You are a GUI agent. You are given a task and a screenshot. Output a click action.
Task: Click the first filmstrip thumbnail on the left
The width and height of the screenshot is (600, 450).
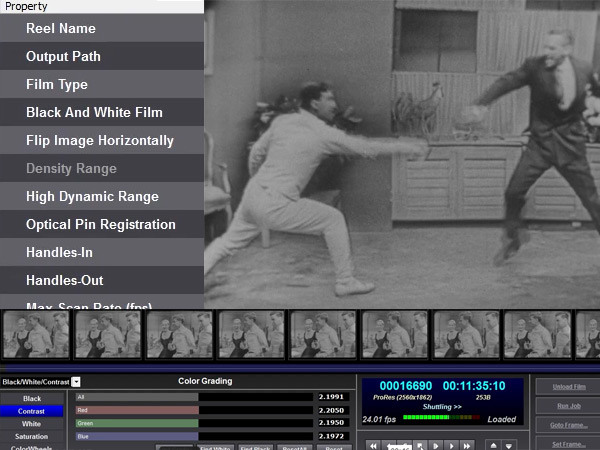(x=36, y=334)
